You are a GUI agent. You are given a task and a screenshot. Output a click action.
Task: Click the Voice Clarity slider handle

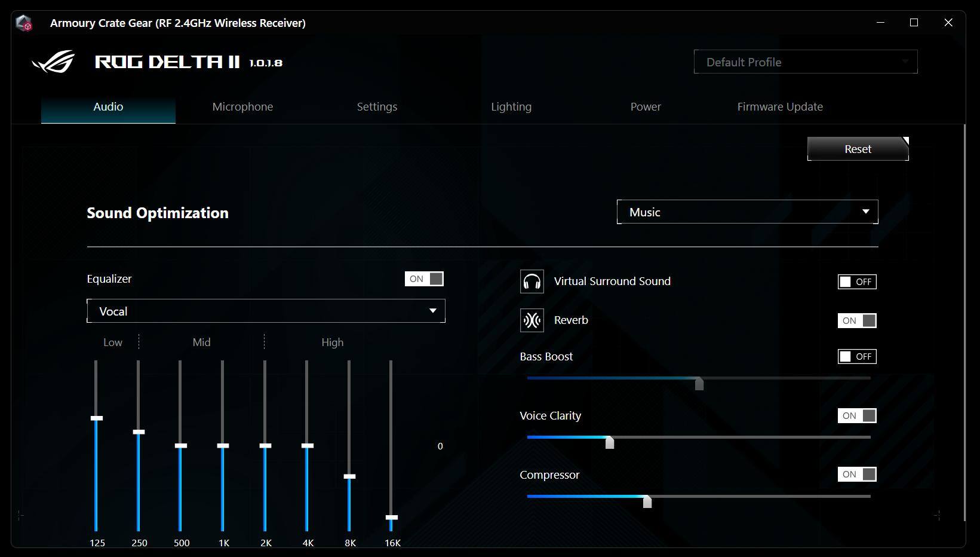(x=610, y=442)
